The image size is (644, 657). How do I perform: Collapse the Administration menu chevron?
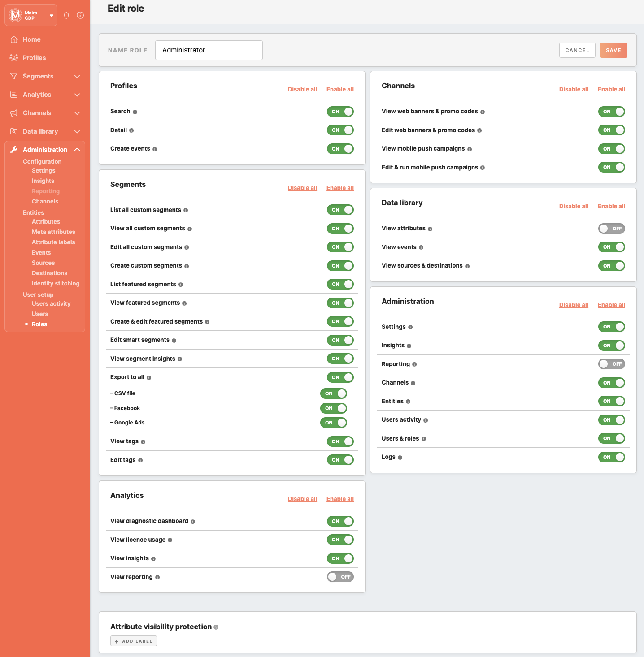(x=77, y=150)
